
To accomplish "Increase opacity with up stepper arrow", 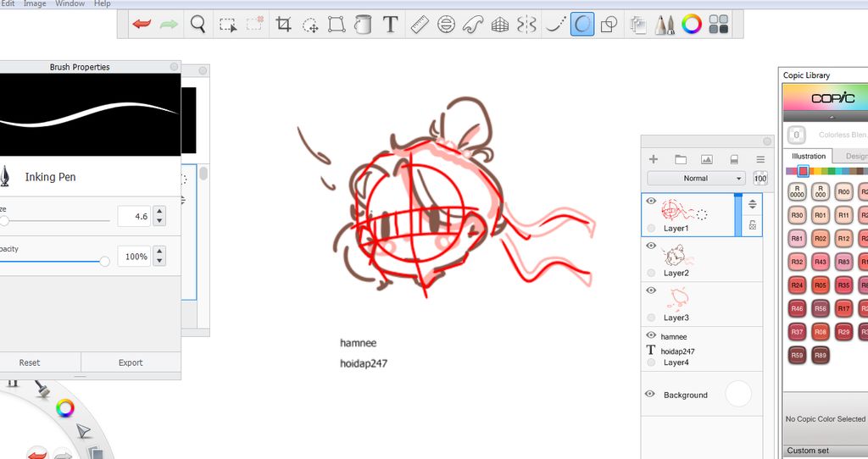I will coord(159,252).
